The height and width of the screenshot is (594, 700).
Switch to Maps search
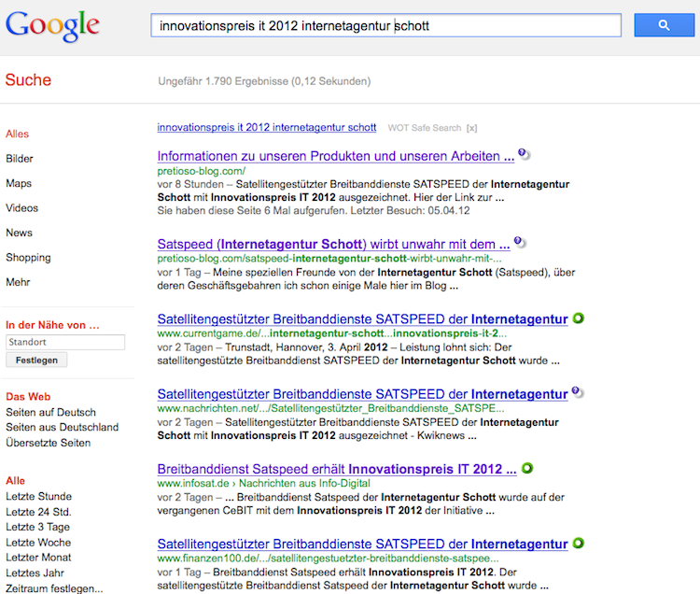pyautogui.click(x=19, y=184)
